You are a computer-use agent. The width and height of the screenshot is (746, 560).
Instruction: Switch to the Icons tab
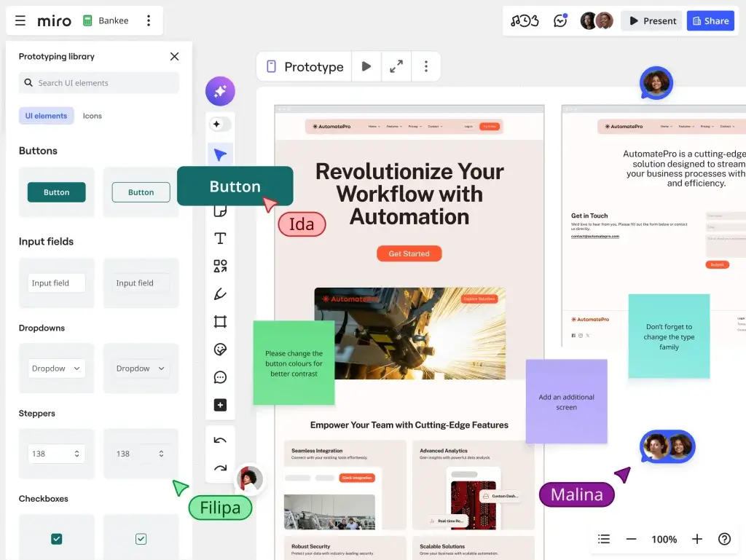(93, 116)
